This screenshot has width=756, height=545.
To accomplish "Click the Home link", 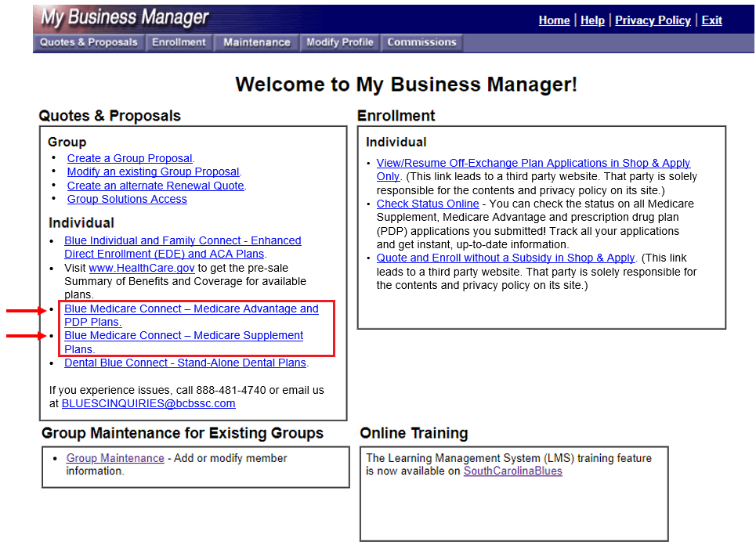I will pos(554,20).
